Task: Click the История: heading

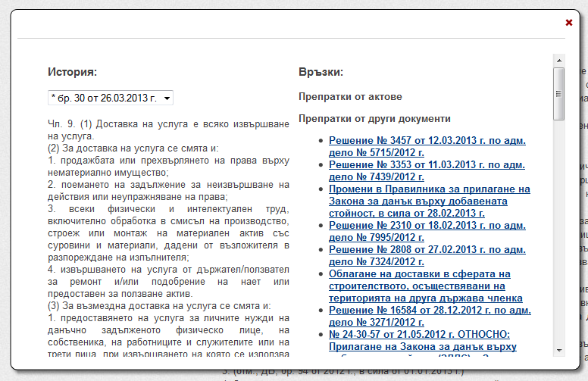Action: coord(73,72)
